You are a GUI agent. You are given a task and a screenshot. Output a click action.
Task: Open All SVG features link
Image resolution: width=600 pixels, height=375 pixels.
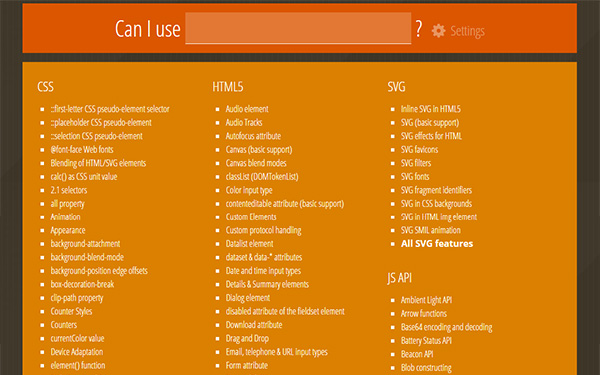(437, 244)
